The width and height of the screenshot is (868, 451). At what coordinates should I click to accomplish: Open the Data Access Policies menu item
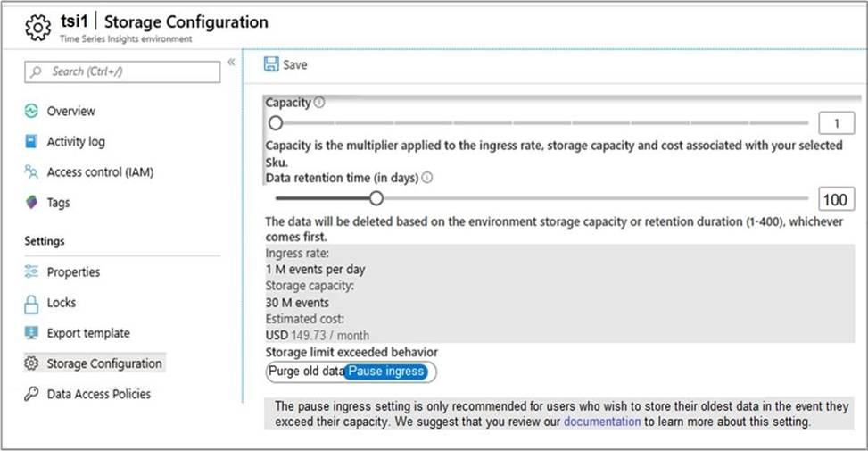click(x=98, y=394)
